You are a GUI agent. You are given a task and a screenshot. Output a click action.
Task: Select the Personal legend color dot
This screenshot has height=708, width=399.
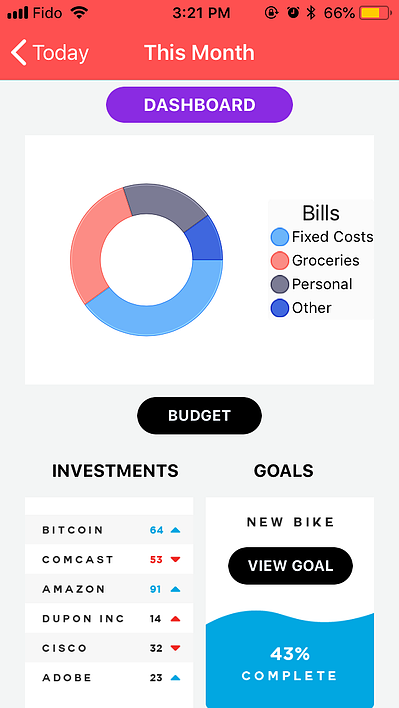tap(279, 284)
